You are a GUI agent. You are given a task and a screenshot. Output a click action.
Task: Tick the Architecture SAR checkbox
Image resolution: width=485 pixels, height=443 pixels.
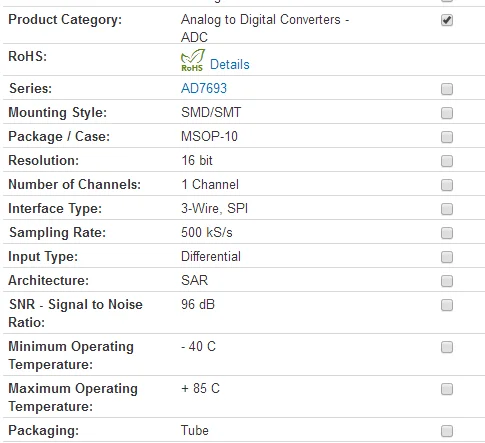point(447,281)
